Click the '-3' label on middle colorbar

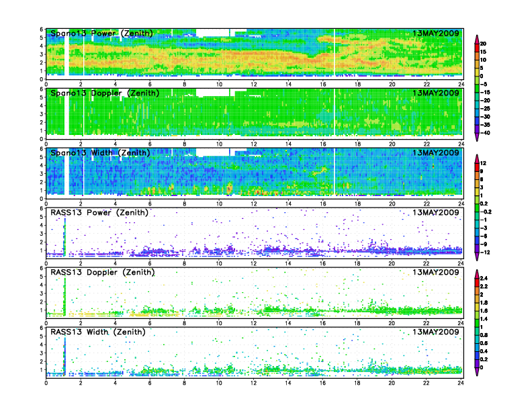point(484,228)
